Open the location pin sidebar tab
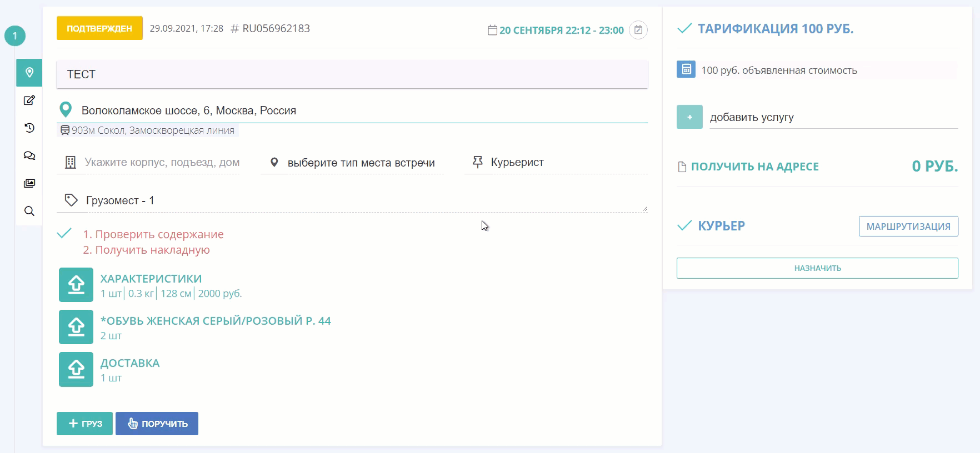 pos(29,73)
